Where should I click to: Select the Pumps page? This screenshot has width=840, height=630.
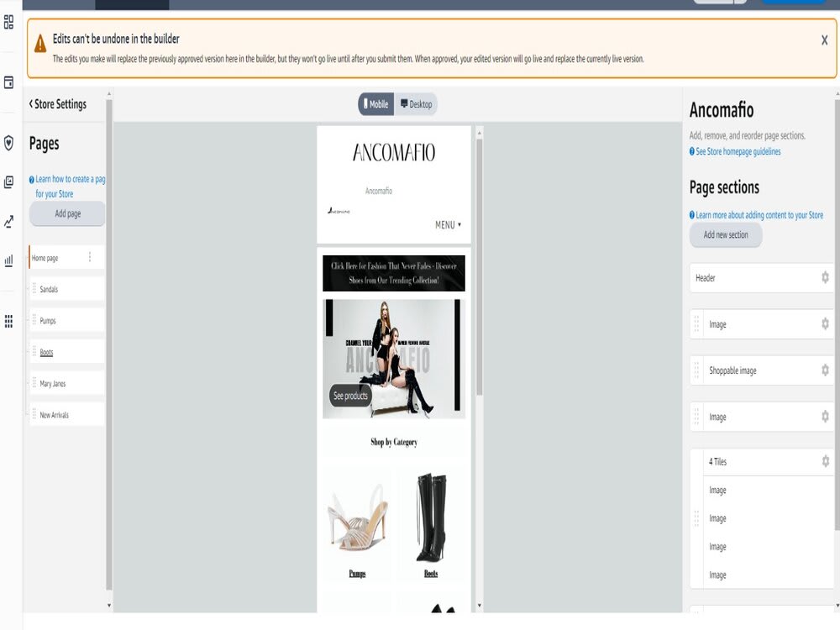coord(67,321)
